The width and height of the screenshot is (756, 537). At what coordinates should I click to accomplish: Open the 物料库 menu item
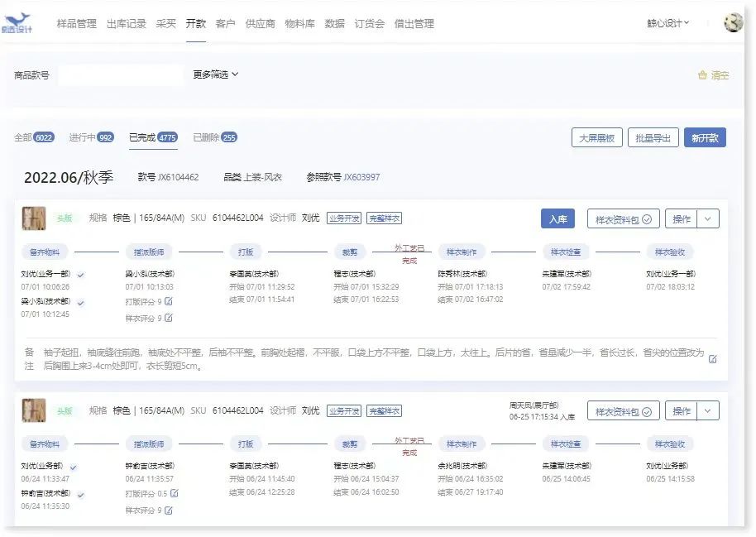(302, 24)
